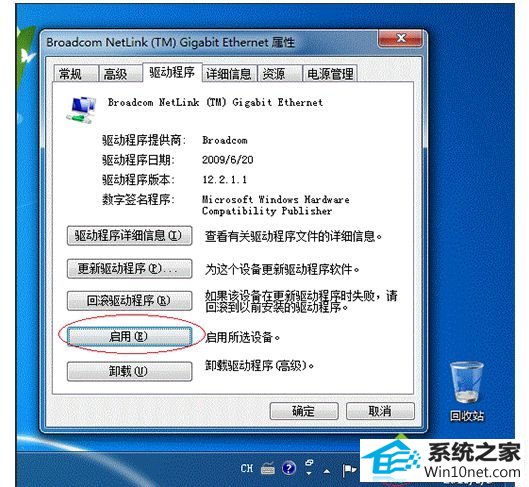Select the driver version 12.2.1.1 text

point(224,179)
